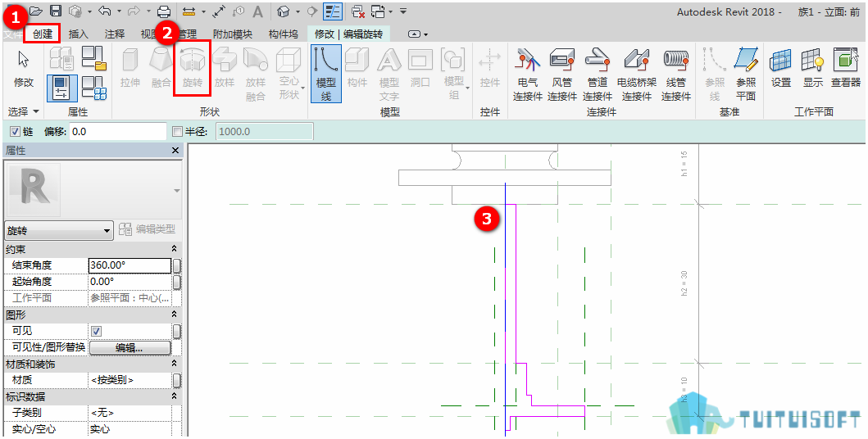Toggle the Thin Lines icon
Image resolution: width=868 pixels, height=439 pixels.
click(x=333, y=11)
